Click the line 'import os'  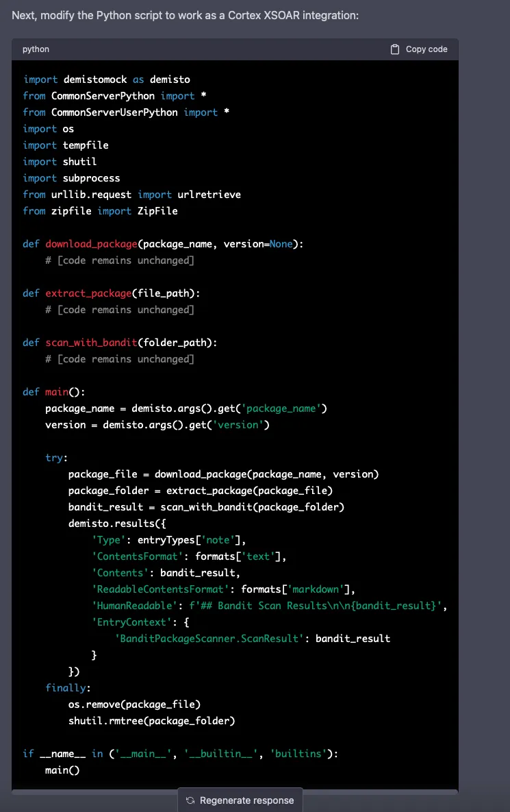pos(48,129)
